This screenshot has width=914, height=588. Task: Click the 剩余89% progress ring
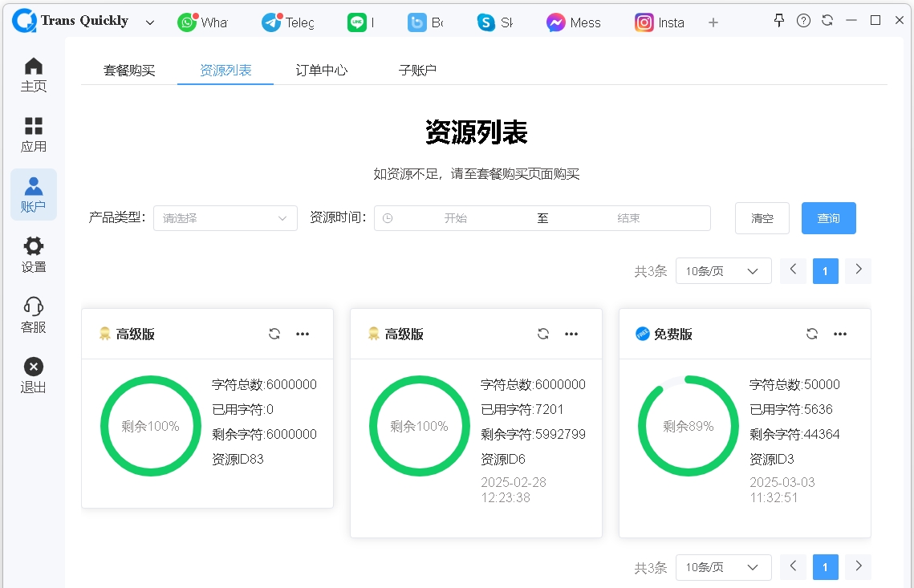(688, 426)
